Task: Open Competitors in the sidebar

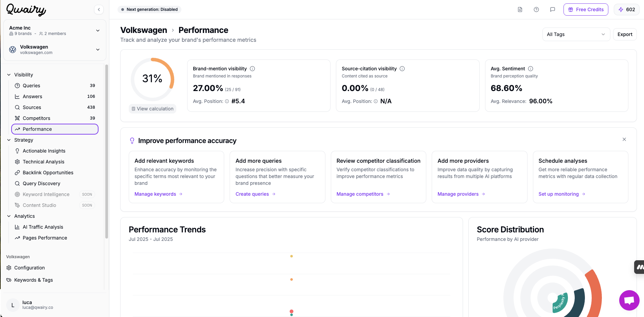Action: tap(55, 118)
